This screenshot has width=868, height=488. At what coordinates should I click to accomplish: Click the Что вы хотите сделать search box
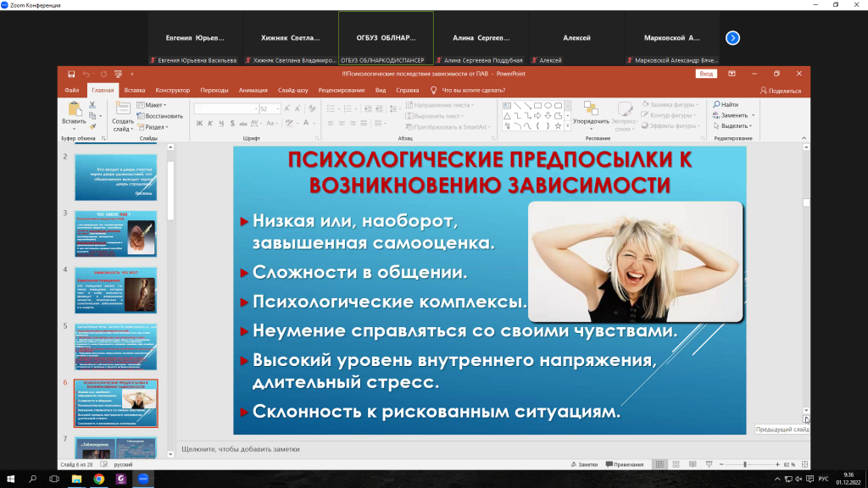[x=473, y=90]
